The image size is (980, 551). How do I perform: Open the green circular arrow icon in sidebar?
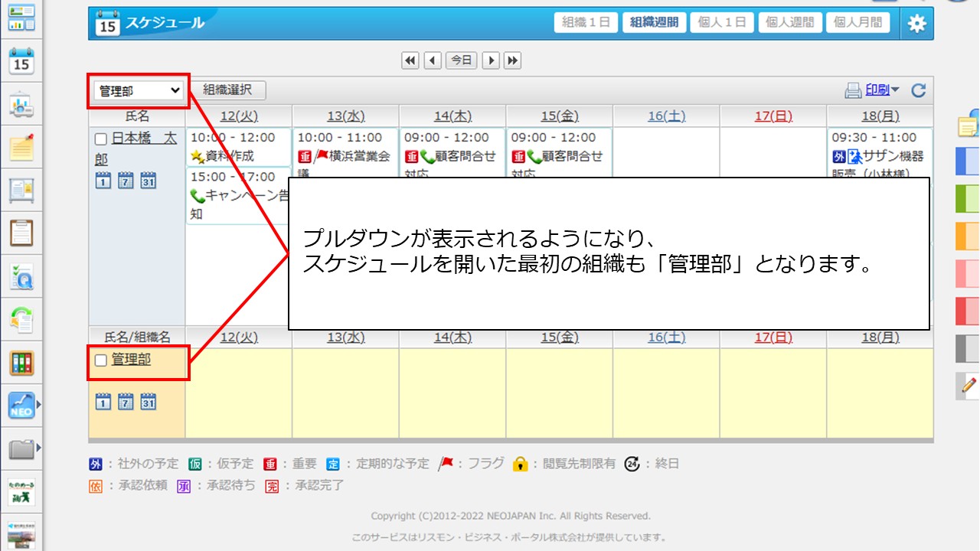click(x=21, y=320)
